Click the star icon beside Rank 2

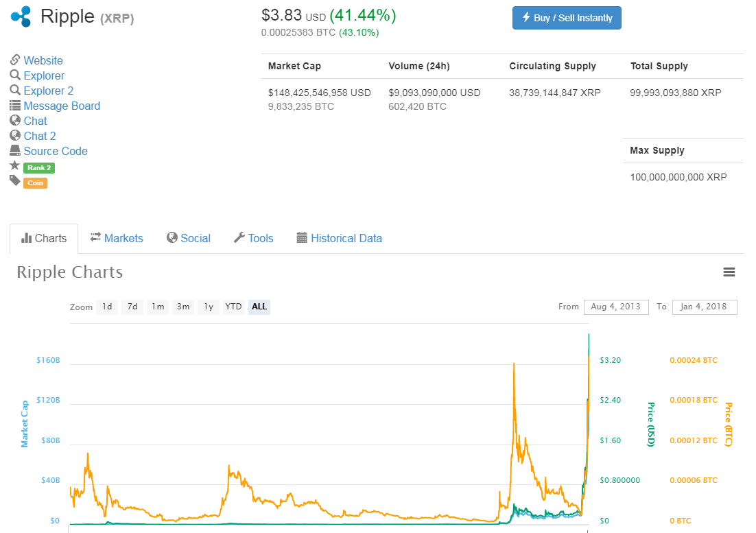(15, 166)
